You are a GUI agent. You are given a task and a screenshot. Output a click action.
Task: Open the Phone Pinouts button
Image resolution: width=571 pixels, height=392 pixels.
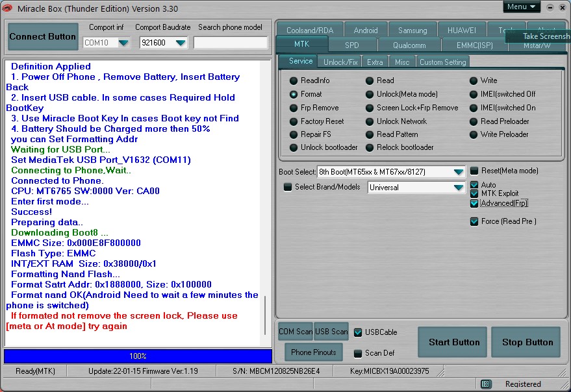[x=314, y=352]
